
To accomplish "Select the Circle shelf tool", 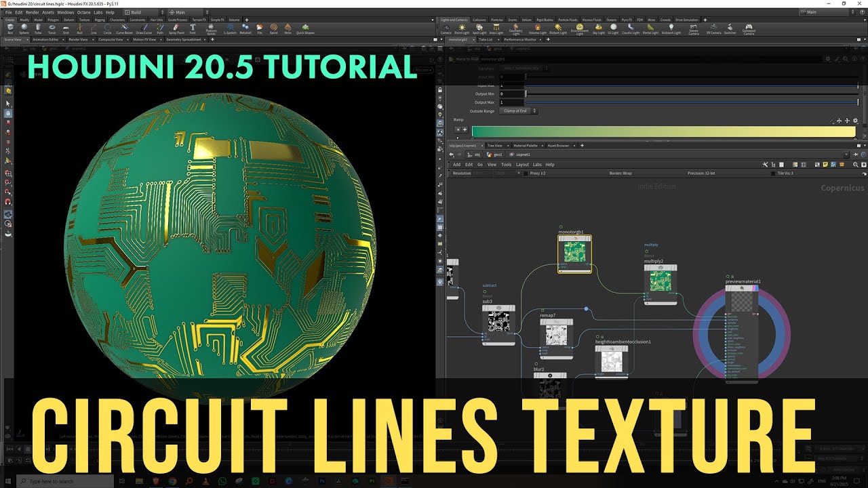I will point(107,29).
